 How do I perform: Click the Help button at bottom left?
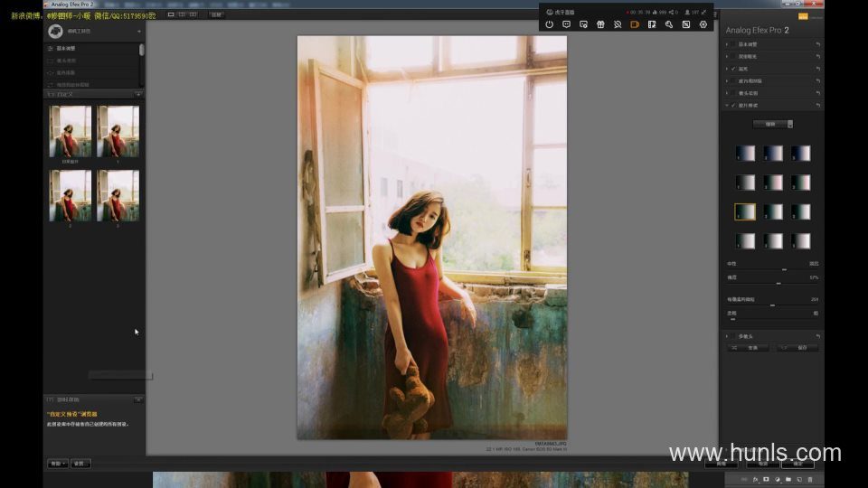(x=58, y=464)
